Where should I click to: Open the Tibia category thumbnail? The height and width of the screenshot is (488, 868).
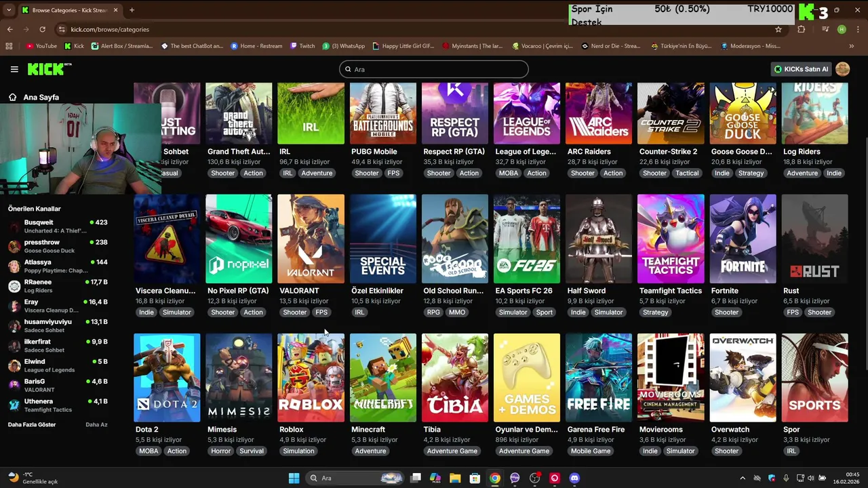point(455,378)
